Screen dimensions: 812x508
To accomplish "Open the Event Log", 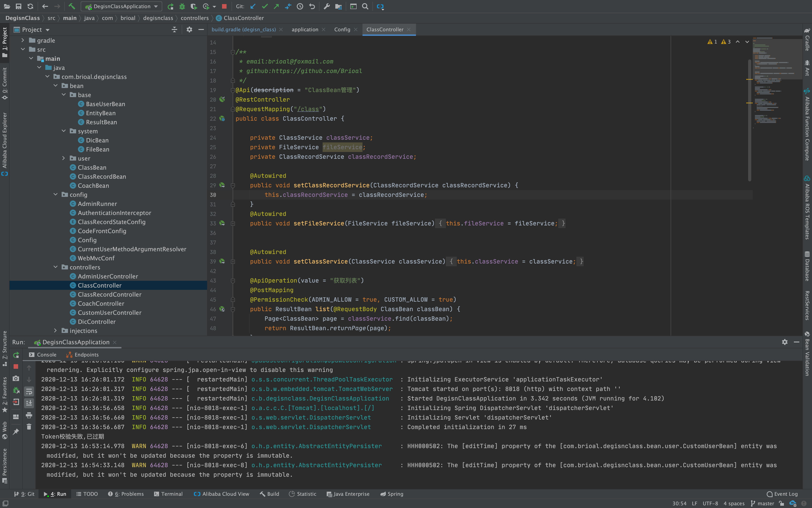I will [x=782, y=494].
